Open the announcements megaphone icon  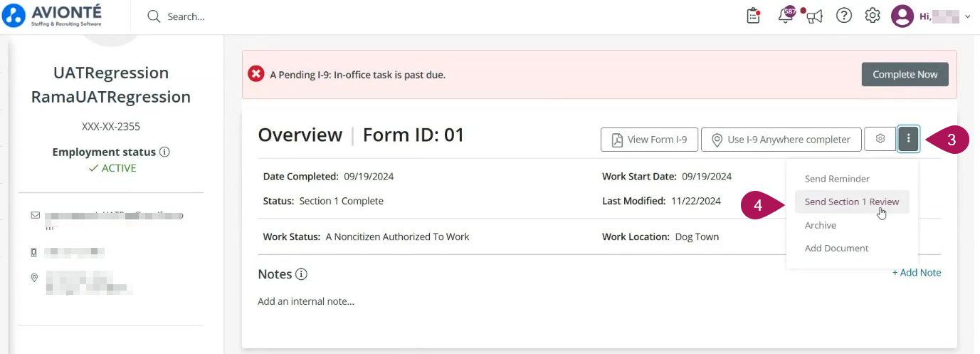(814, 16)
